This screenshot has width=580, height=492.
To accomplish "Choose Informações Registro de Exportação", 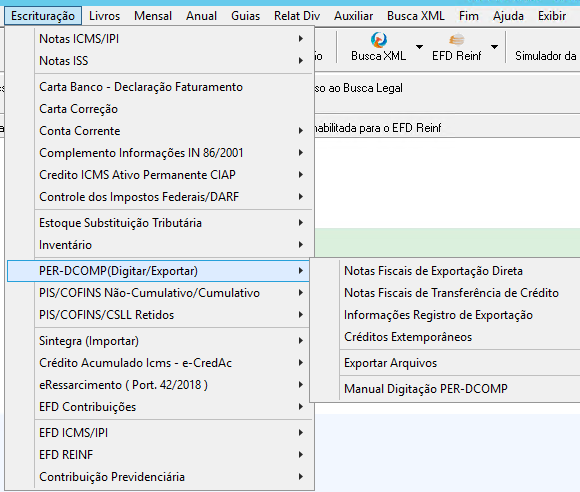I will click(438, 315).
